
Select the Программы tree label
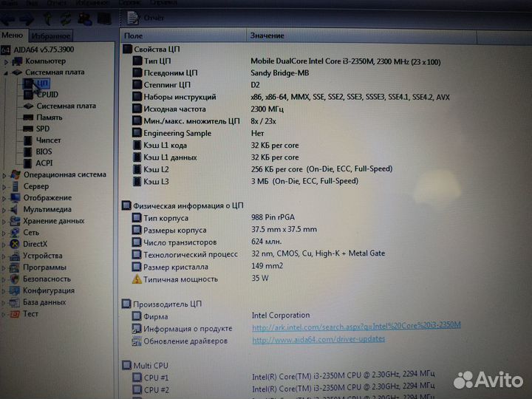tap(44, 267)
